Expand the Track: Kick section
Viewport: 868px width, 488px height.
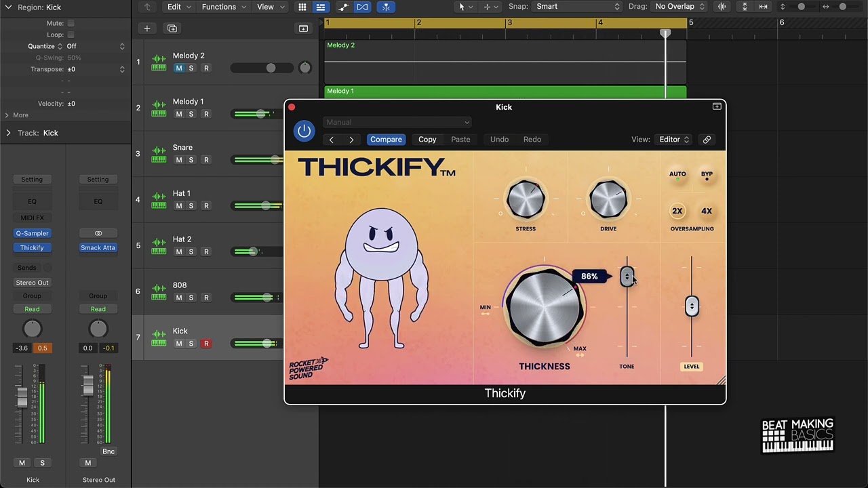(8, 133)
